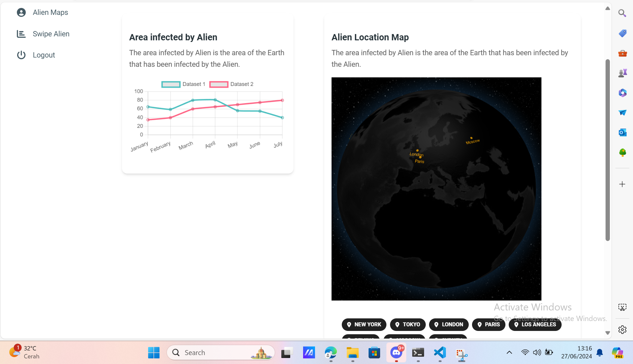Open the blue paper plane sidebar icon
This screenshot has width=633, height=364.
(622, 112)
